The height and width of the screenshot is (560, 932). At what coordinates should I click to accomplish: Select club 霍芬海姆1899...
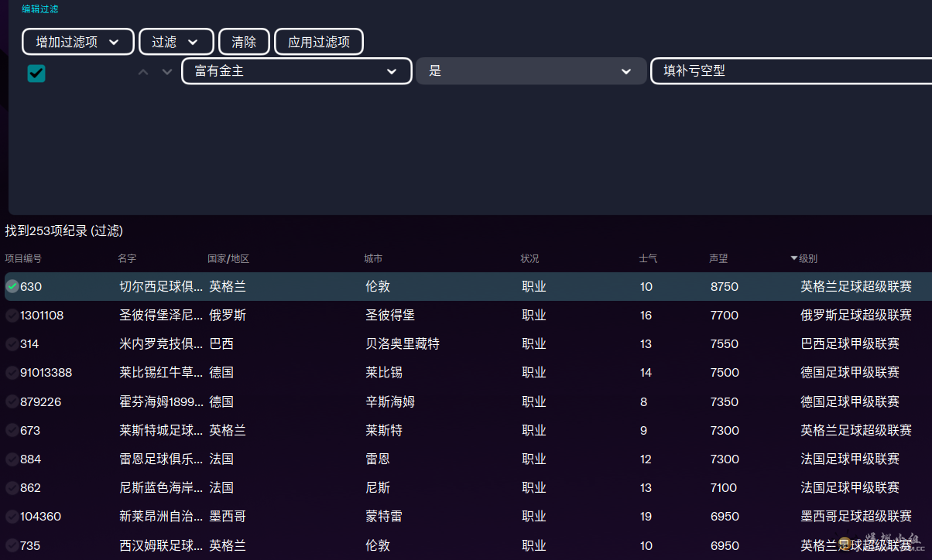(161, 402)
